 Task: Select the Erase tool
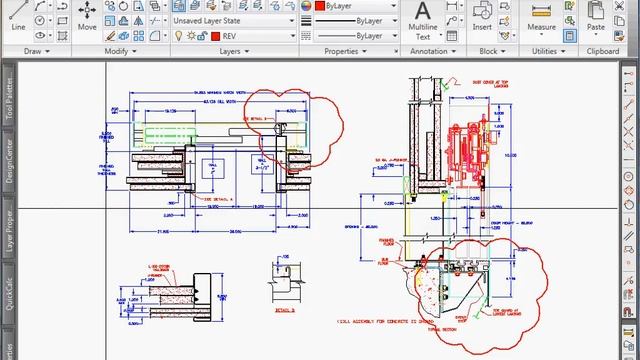pyautogui.click(x=110, y=36)
